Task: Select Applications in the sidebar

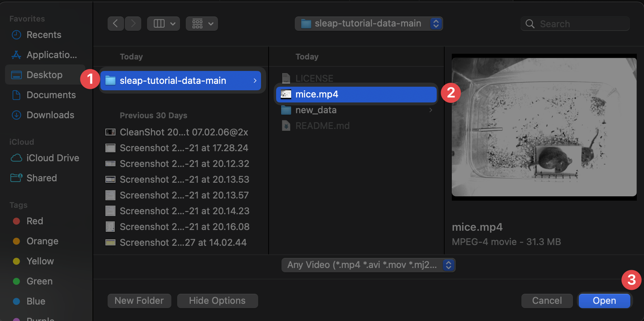Action: [51, 55]
